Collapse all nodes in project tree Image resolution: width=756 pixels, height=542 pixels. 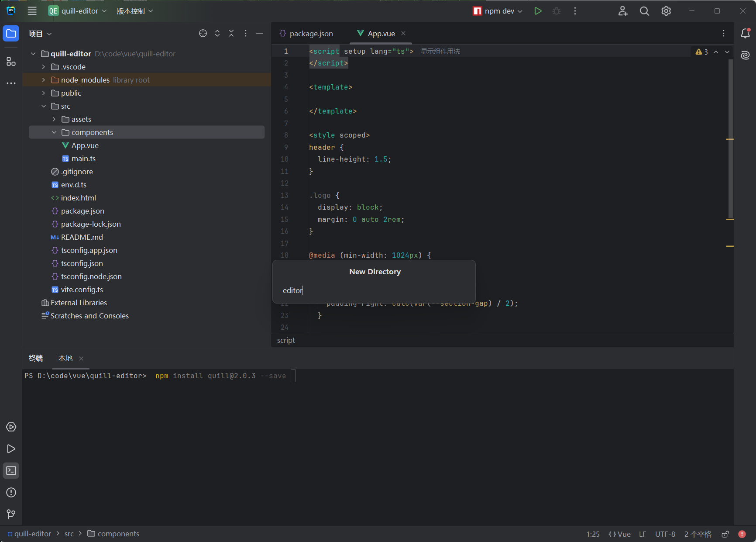[231, 34]
